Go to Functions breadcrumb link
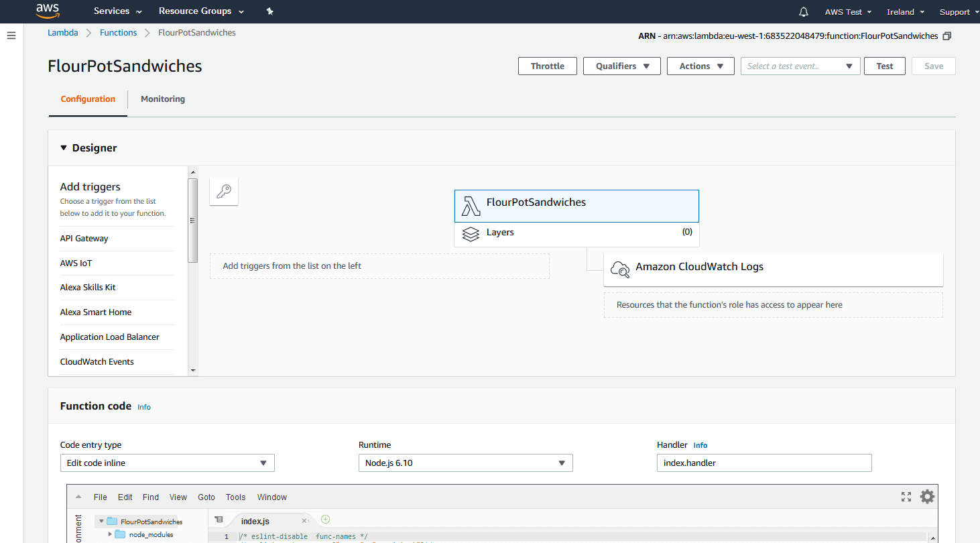Viewport: 980px width, 543px height. (118, 33)
